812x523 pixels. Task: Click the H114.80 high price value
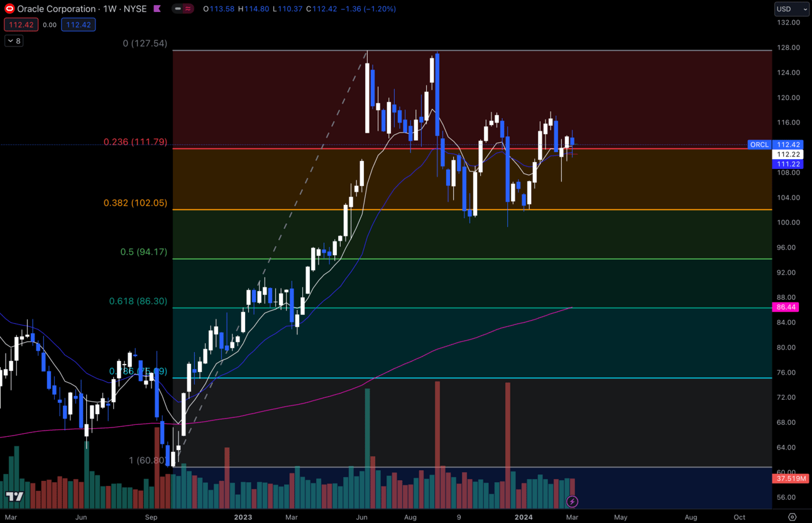pyautogui.click(x=253, y=9)
